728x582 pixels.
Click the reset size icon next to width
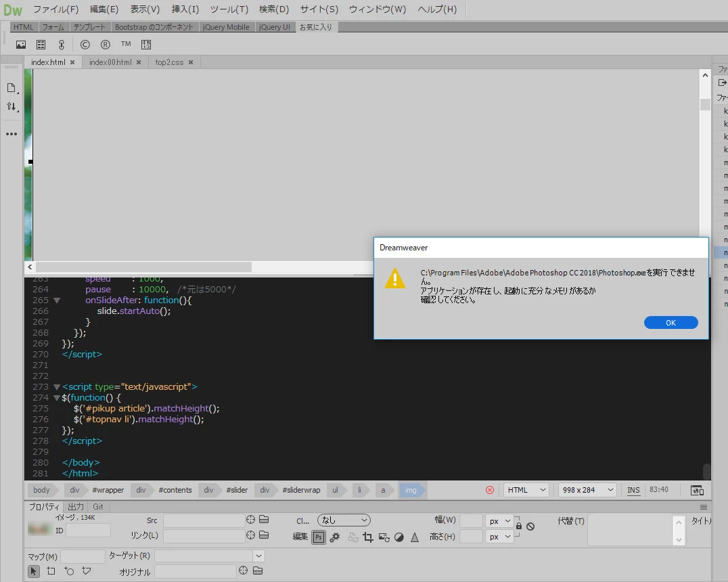[x=530, y=527]
